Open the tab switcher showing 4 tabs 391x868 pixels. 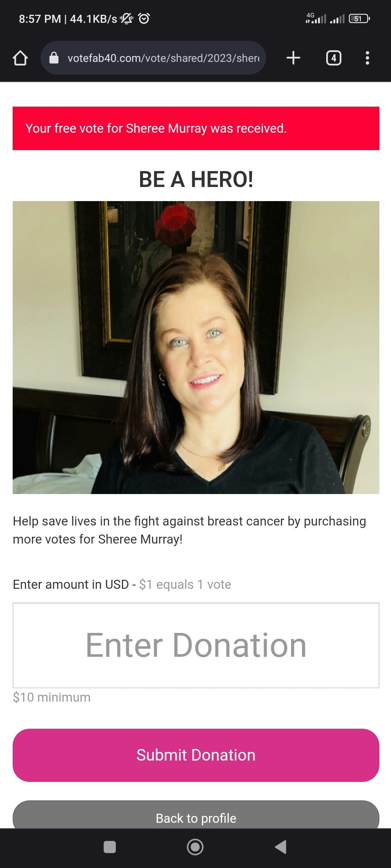(334, 58)
